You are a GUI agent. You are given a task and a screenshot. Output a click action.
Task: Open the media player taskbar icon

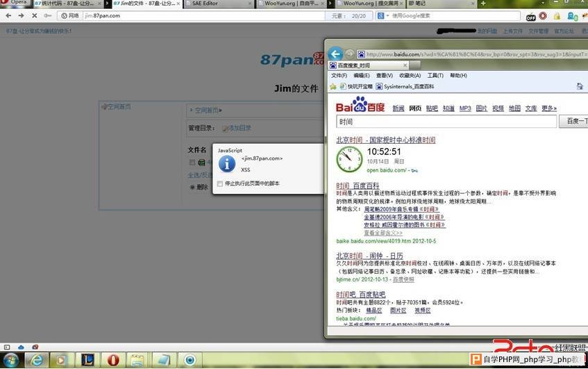coord(61,361)
